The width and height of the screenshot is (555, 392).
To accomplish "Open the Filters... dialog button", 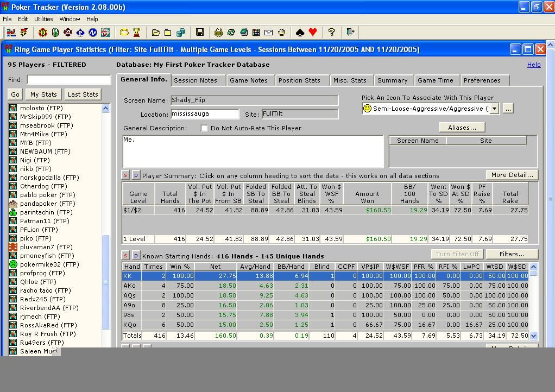I will coord(512,254).
